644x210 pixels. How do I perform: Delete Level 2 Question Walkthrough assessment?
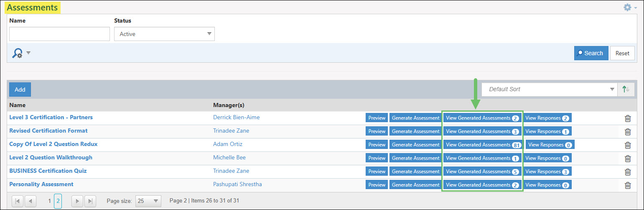pyautogui.click(x=628, y=159)
